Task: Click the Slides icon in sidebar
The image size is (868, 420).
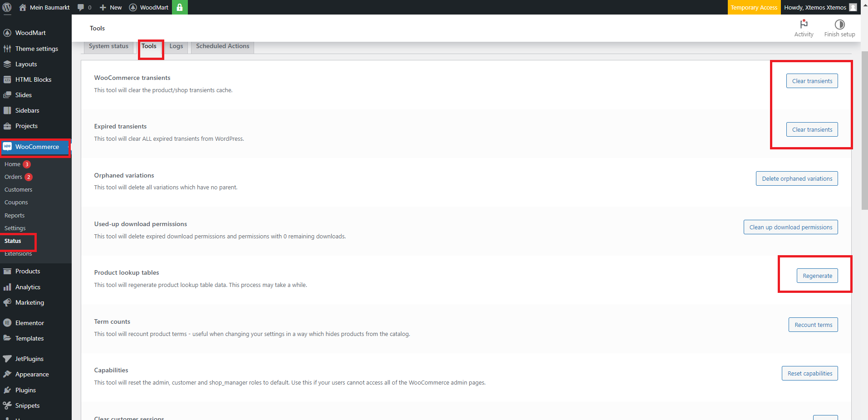Action: coord(7,95)
